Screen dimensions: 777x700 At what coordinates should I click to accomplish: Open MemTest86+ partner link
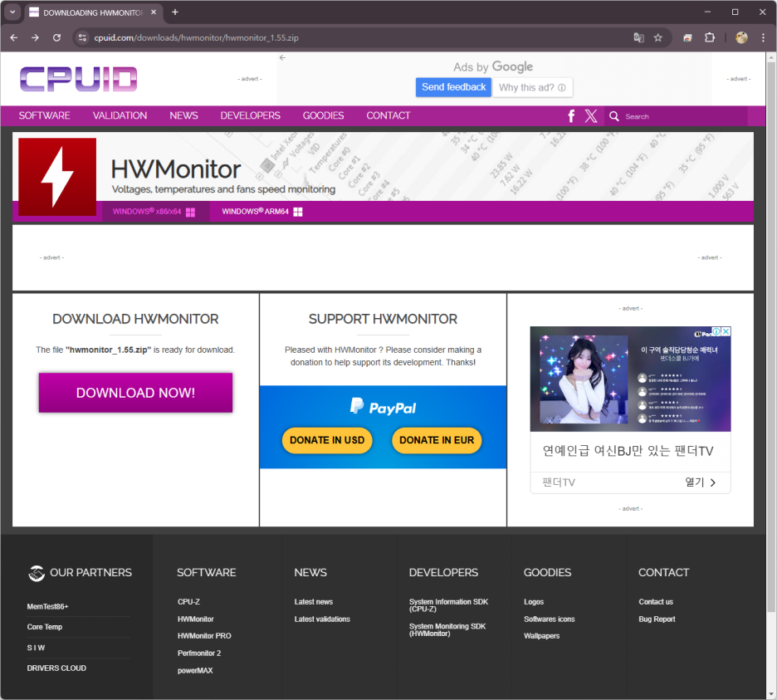[47, 606]
